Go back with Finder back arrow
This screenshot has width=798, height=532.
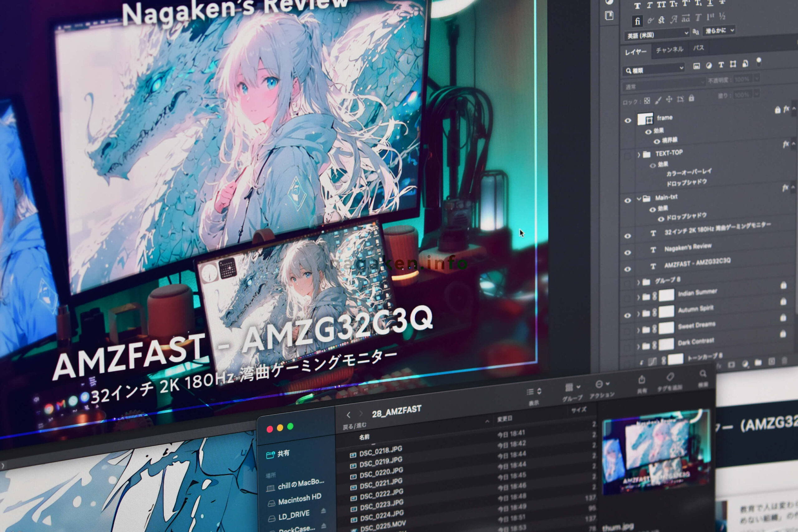pyautogui.click(x=349, y=415)
